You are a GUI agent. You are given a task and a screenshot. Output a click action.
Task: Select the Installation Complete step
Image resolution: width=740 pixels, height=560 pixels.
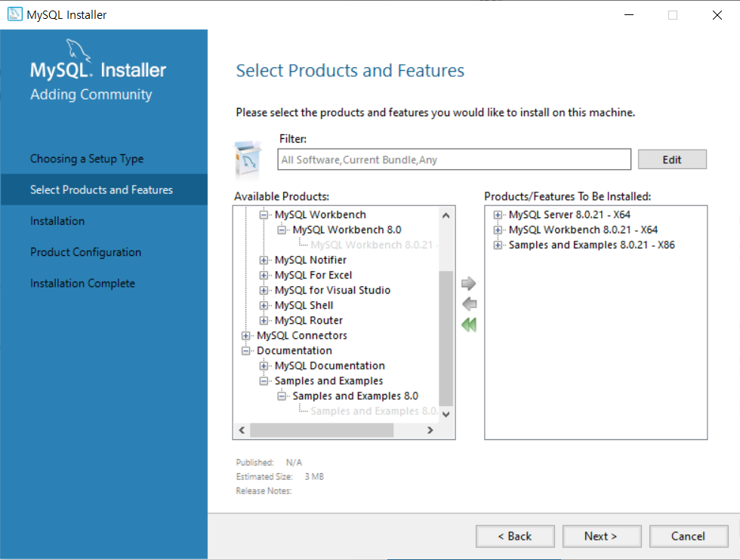click(x=82, y=283)
